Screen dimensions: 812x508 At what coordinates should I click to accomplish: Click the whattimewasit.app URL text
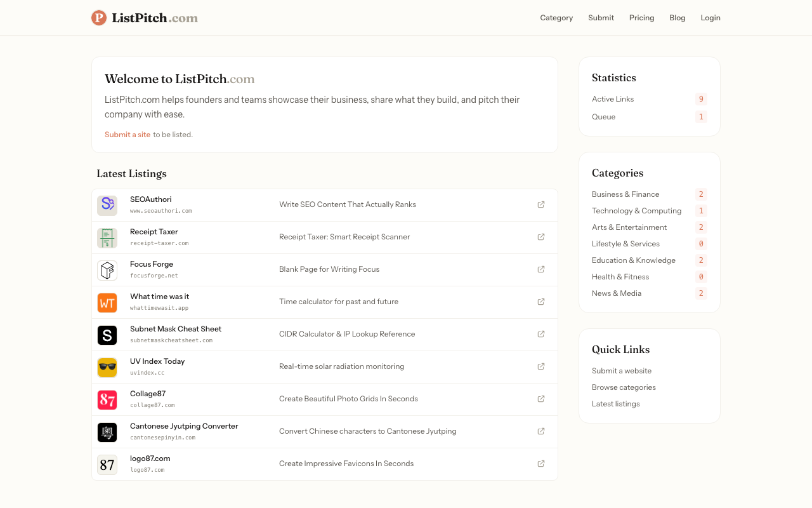coord(159,308)
